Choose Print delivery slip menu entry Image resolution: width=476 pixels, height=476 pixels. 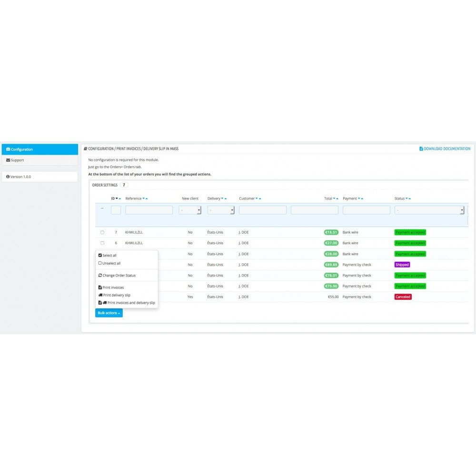pos(114,295)
